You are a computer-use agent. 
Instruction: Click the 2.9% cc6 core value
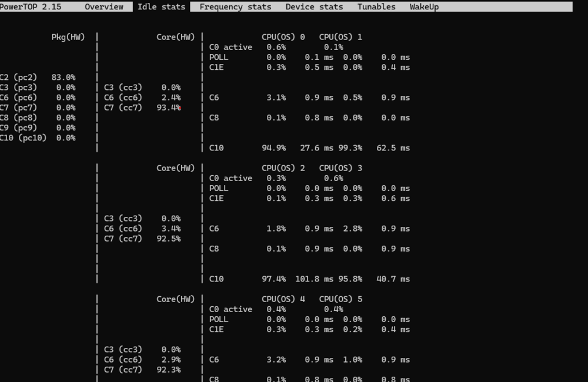click(171, 360)
